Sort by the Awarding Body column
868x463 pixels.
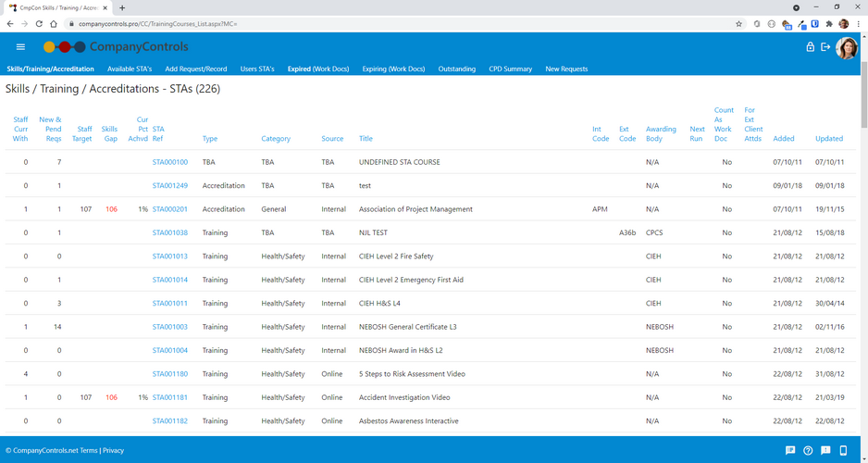coord(661,133)
